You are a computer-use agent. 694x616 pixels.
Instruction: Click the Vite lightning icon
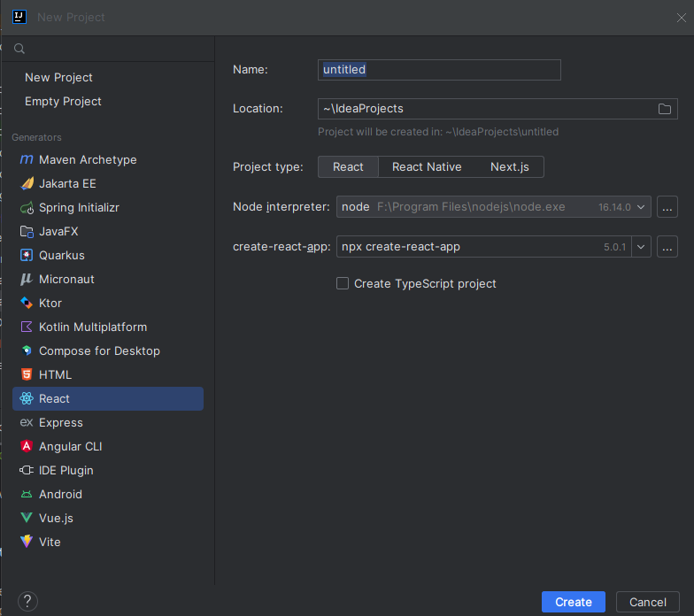(x=27, y=542)
